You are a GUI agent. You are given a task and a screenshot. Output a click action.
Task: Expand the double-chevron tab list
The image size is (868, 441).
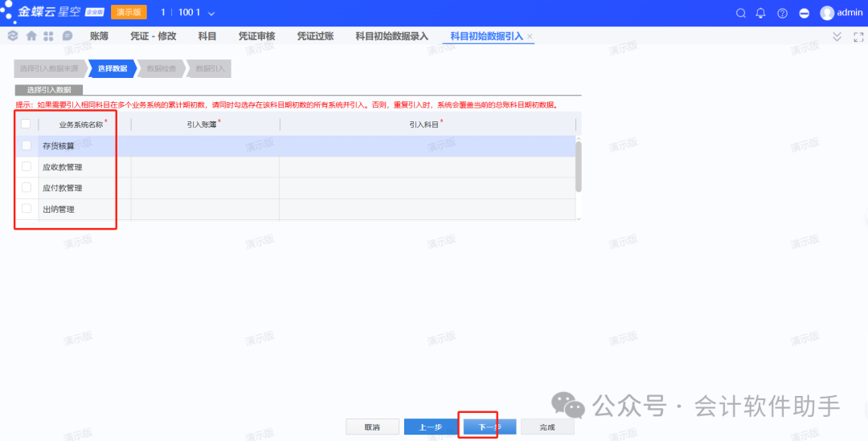[x=837, y=37]
